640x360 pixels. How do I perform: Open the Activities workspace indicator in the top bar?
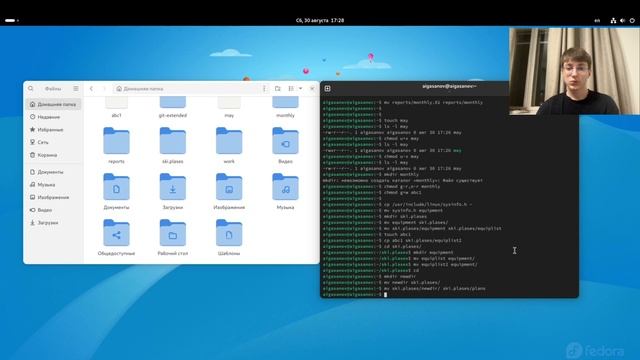(x=12, y=20)
